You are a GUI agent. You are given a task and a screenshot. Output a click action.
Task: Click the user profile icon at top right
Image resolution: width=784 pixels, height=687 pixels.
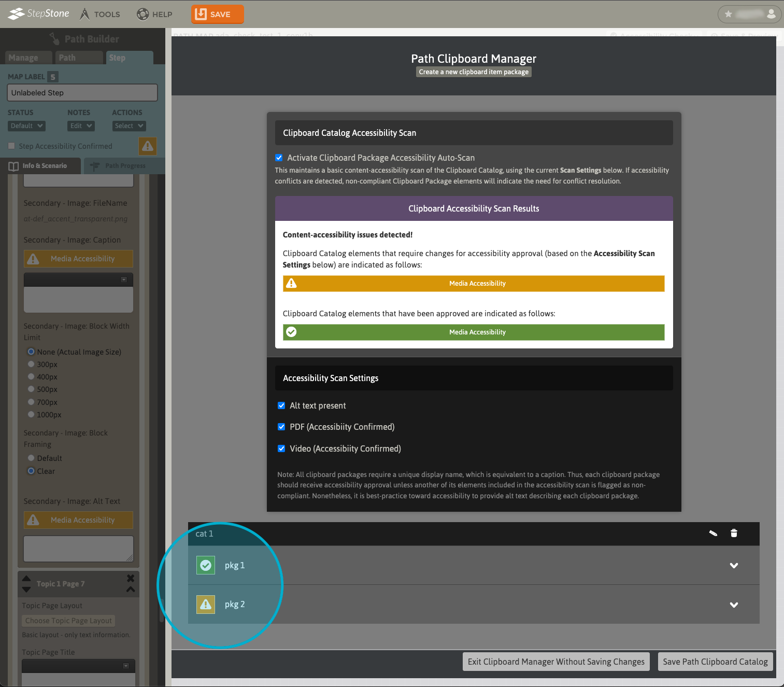(771, 14)
